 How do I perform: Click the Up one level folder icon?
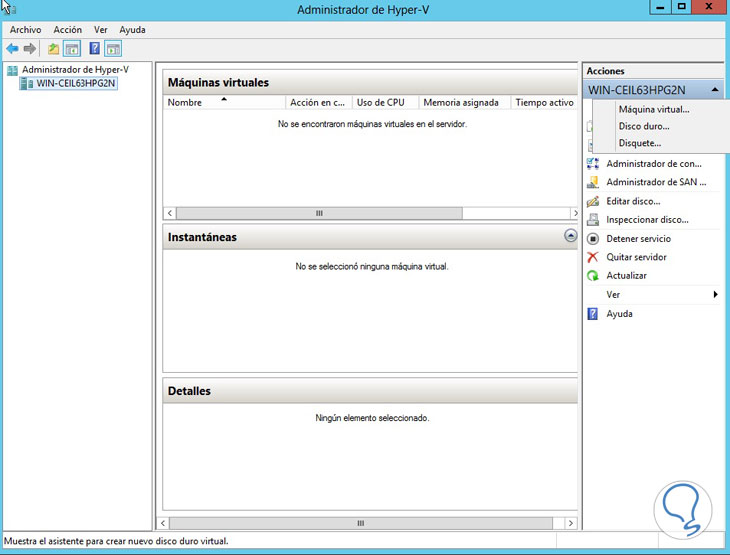[x=54, y=48]
